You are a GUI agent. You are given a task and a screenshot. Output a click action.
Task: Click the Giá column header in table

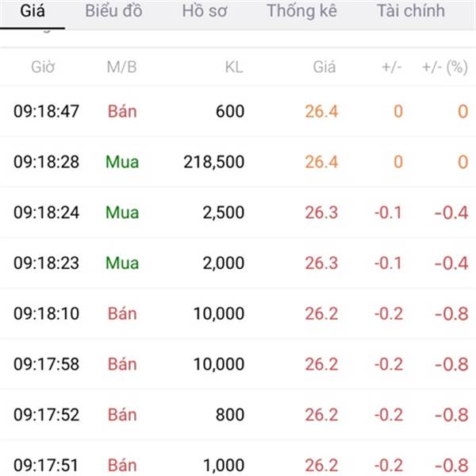coord(324,67)
